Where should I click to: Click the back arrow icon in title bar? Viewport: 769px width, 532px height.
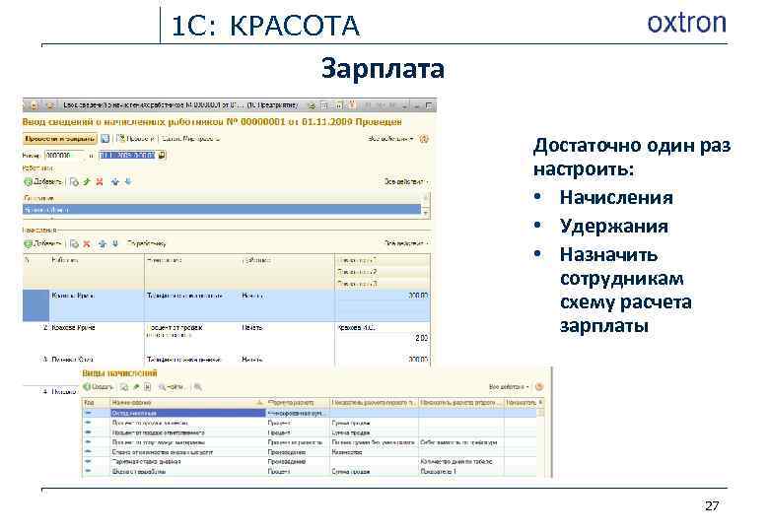click(34, 105)
